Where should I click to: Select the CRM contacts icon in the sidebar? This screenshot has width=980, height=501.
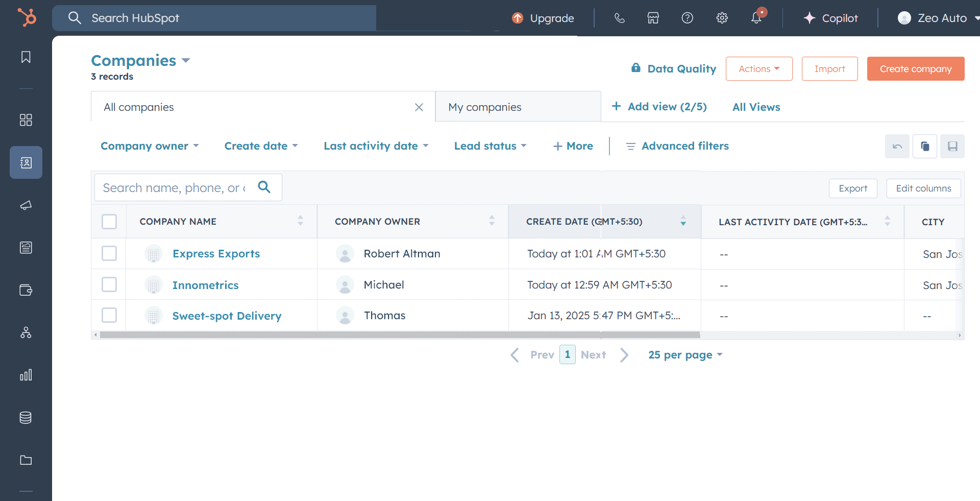click(26, 162)
